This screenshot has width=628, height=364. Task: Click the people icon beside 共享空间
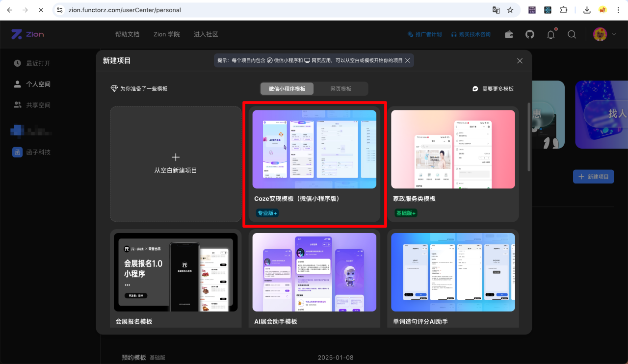[18, 105]
